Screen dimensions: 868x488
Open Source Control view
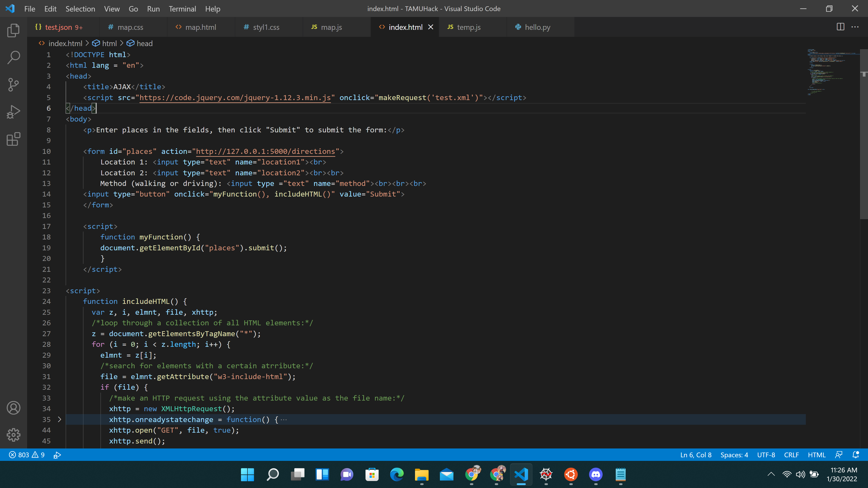tap(14, 84)
